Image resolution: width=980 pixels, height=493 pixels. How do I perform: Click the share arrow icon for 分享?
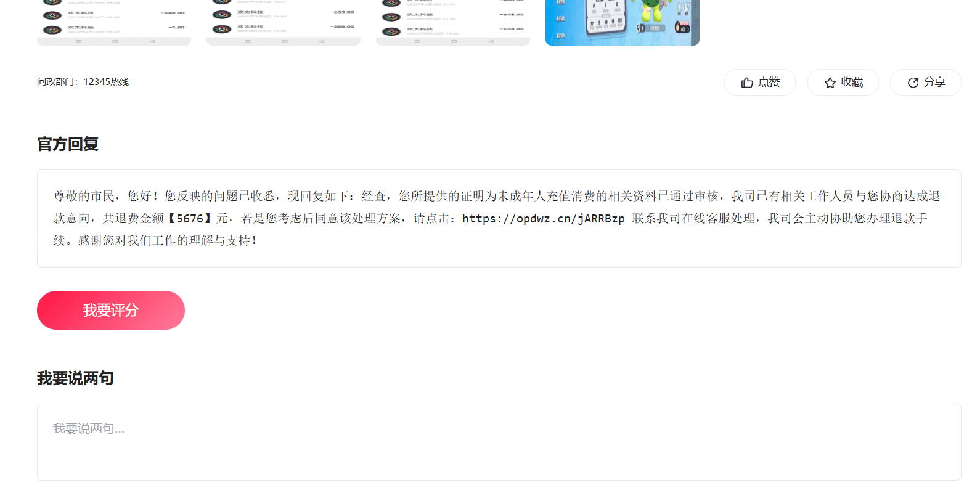coord(913,83)
